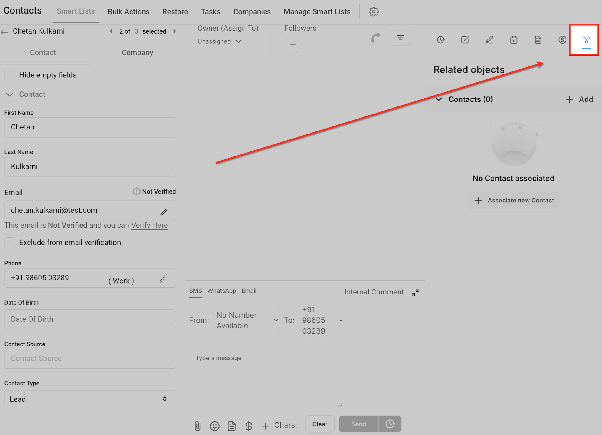Open the Notes pencil icon in right panel
This screenshot has width=602, height=435.
tap(489, 40)
